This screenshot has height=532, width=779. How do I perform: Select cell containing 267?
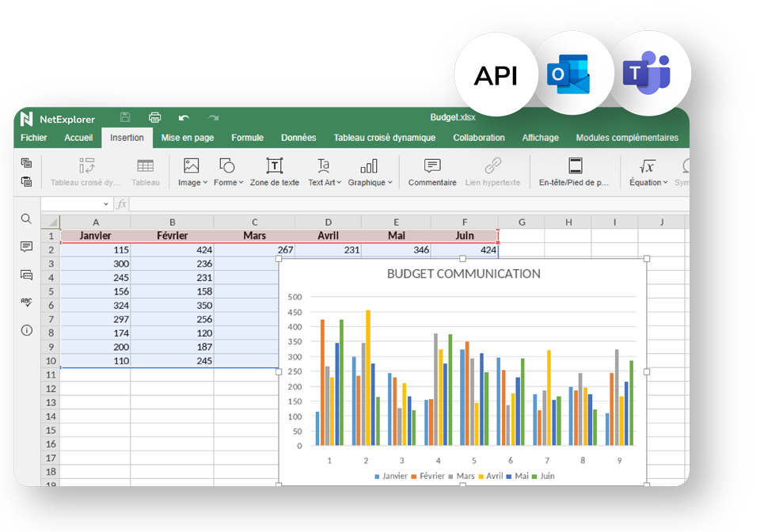tap(254, 249)
